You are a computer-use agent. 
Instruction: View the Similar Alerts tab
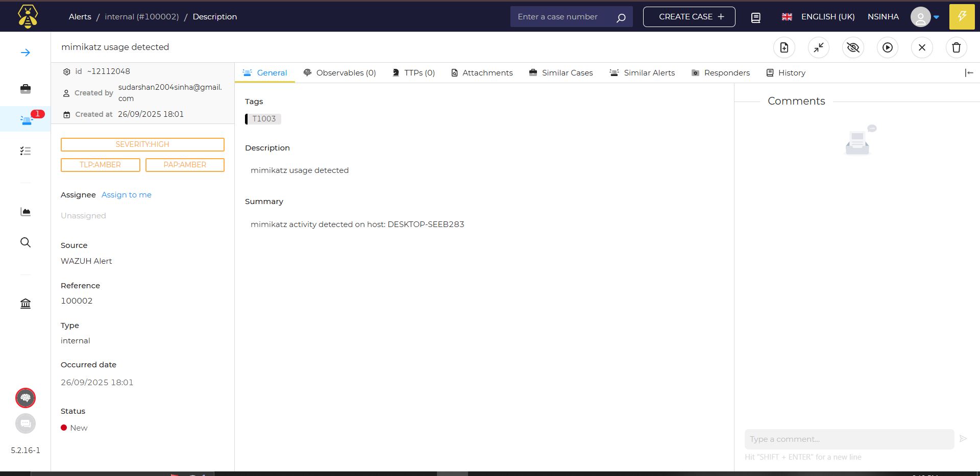pyautogui.click(x=642, y=73)
